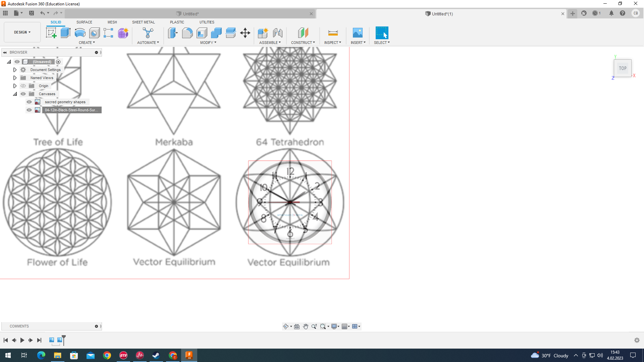Select the Create Sketch tool
This screenshot has width=644, height=362.
[x=51, y=33]
